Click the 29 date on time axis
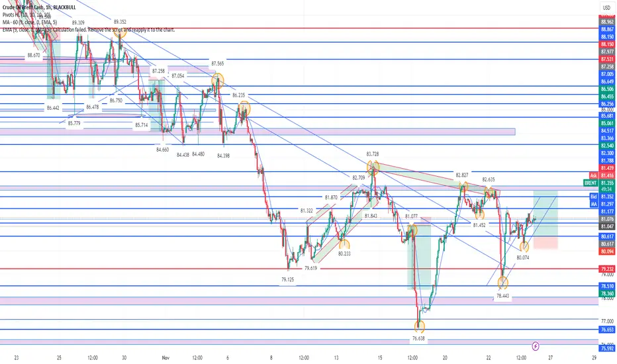 coord(594,357)
